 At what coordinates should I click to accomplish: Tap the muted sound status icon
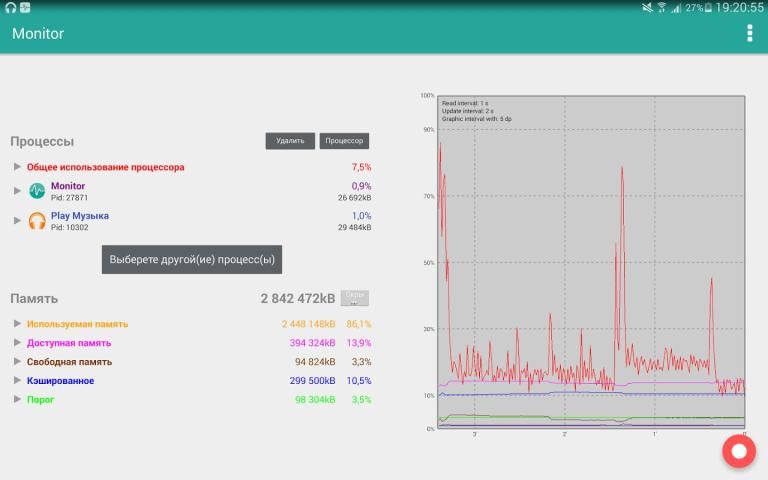pos(646,7)
